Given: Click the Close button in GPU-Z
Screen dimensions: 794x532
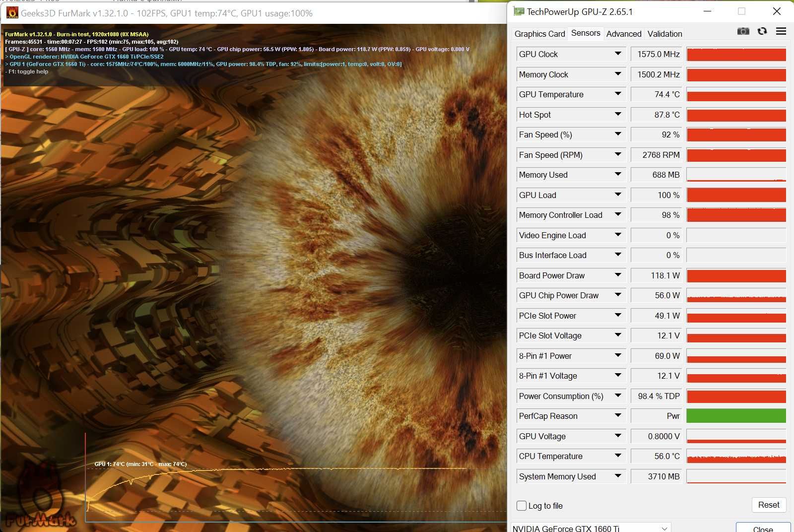Looking at the screenshot, I should click(763, 528).
